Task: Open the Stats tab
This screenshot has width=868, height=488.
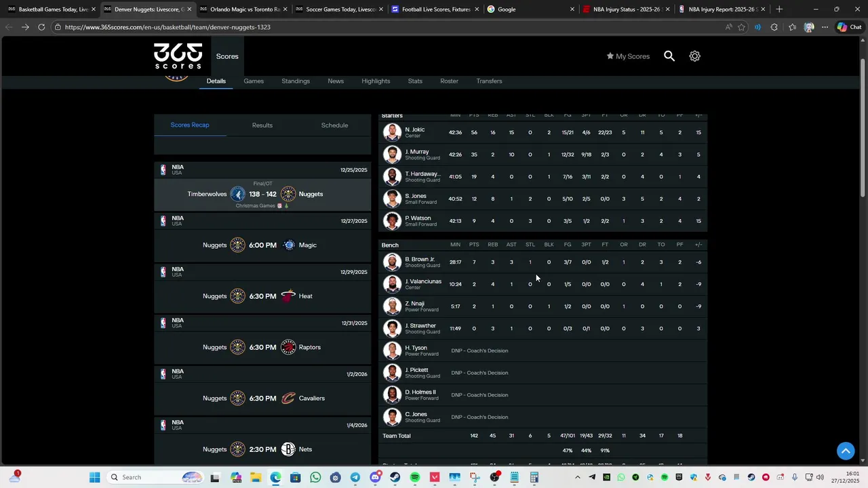Action: [415, 81]
